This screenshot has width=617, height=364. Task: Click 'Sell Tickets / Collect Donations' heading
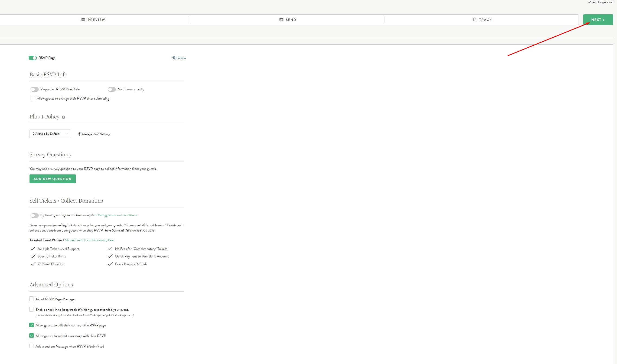coord(66,201)
